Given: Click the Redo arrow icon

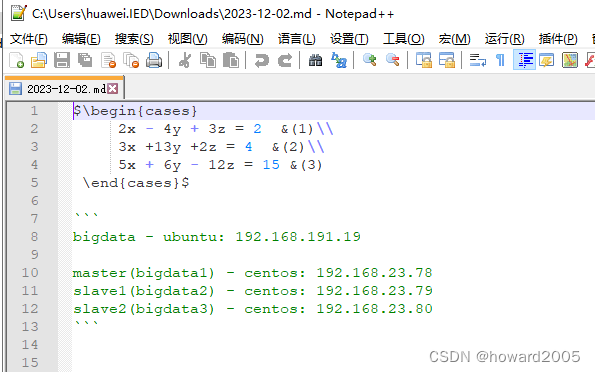Looking at the screenshot, I should [285, 60].
